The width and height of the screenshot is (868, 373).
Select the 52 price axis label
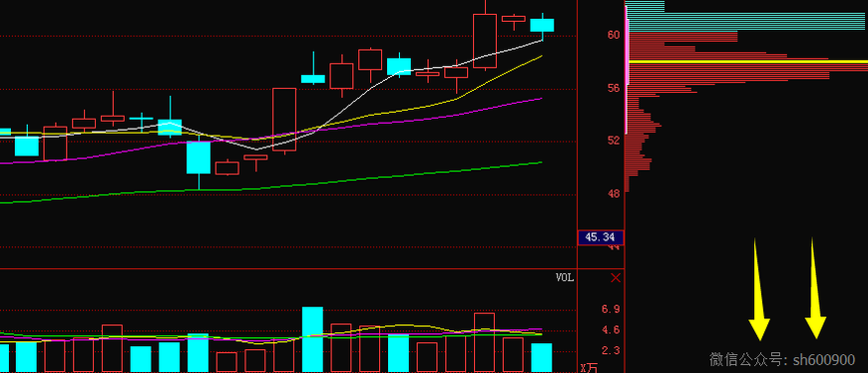click(x=613, y=141)
